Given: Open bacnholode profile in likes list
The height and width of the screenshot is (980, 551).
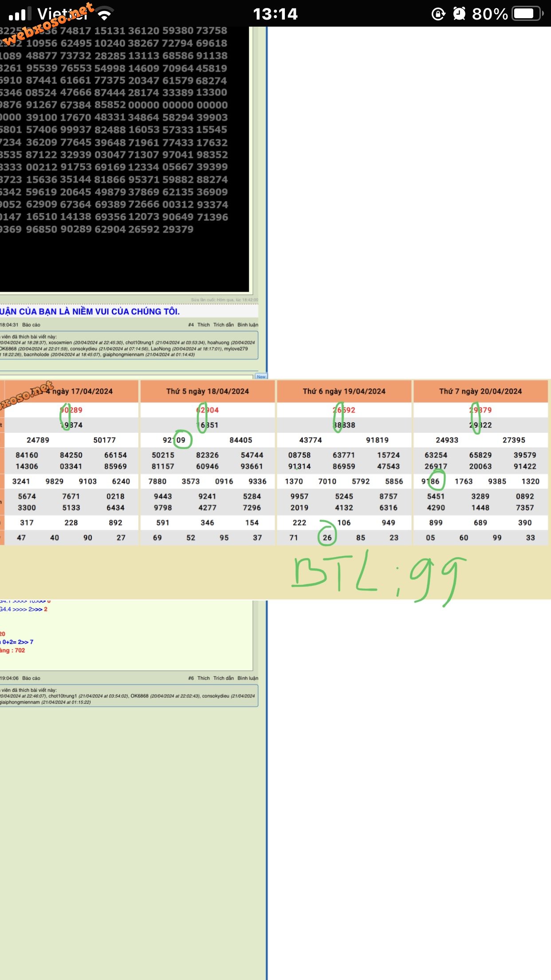Looking at the screenshot, I should [36, 355].
